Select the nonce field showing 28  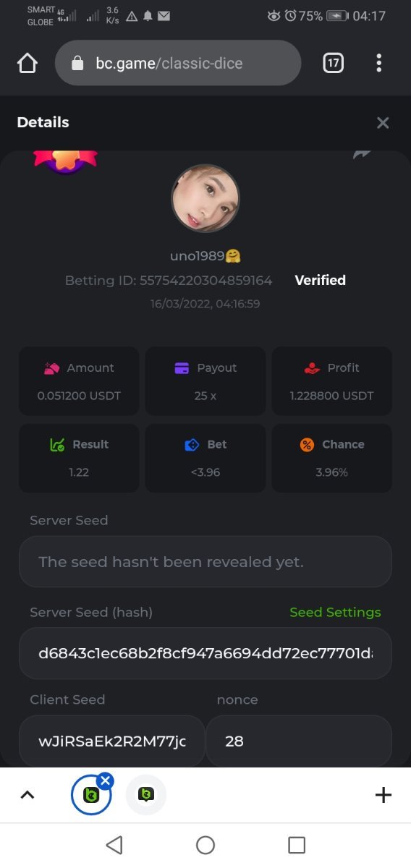[x=299, y=741]
